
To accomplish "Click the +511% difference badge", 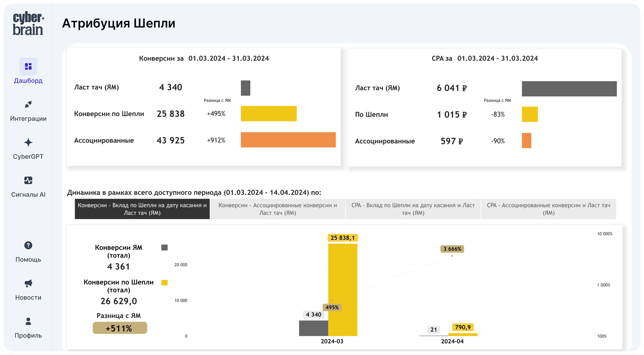I will tap(120, 328).
